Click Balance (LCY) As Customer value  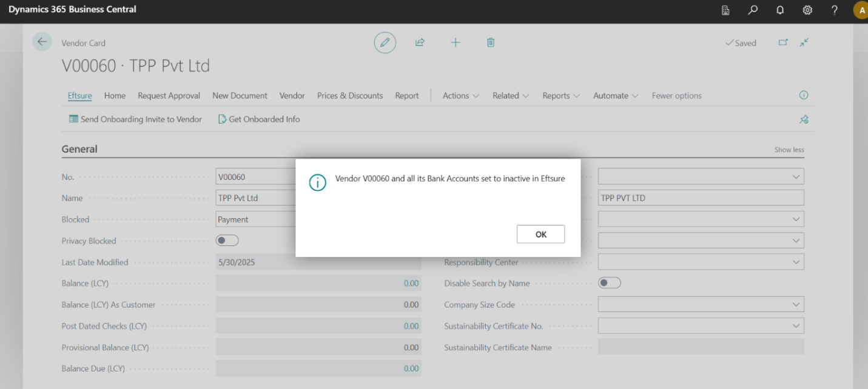tap(411, 305)
